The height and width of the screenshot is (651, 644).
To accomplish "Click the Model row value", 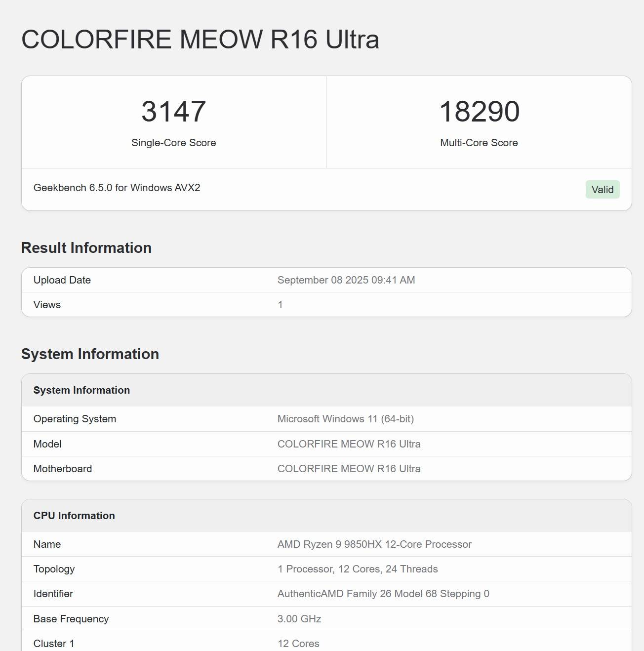I will pos(349,444).
